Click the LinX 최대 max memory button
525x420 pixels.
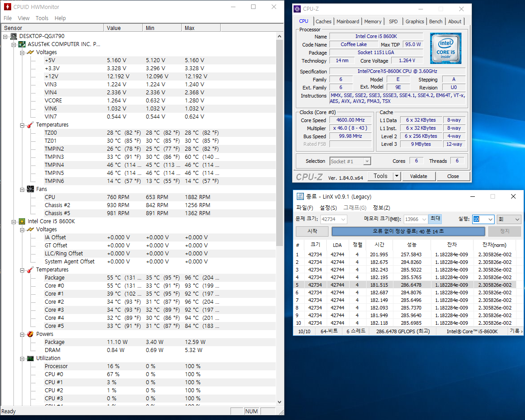pos(435,219)
